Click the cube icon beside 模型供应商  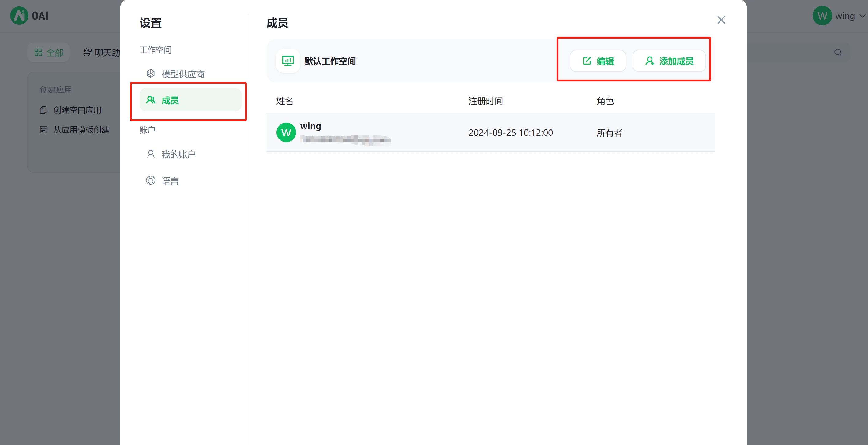[x=151, y=73]
